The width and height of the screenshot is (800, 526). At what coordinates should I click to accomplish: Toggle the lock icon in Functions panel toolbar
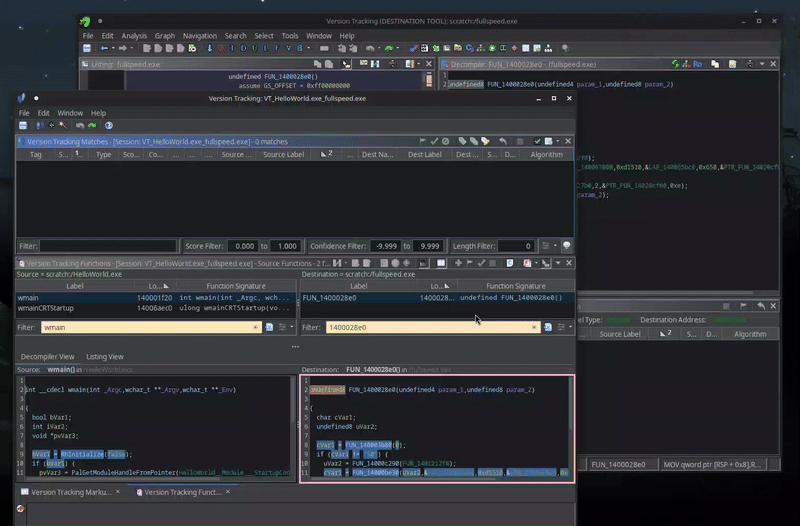423,263
